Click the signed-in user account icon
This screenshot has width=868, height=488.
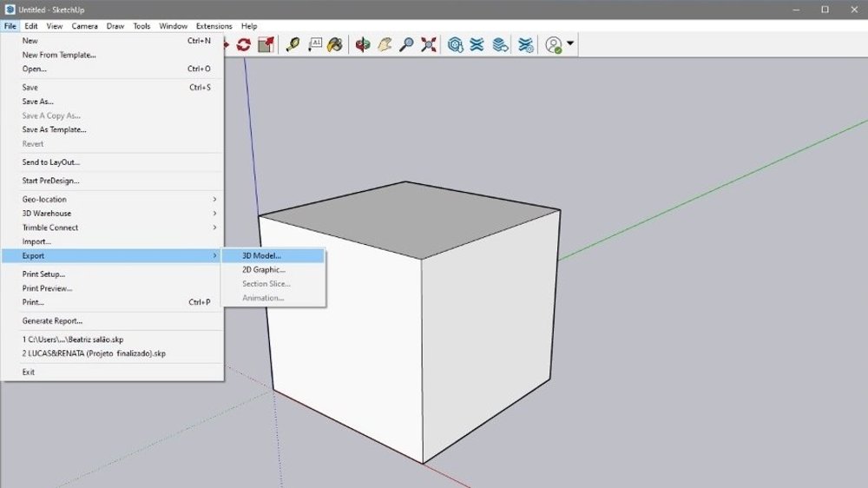click(x=554, y=45)
